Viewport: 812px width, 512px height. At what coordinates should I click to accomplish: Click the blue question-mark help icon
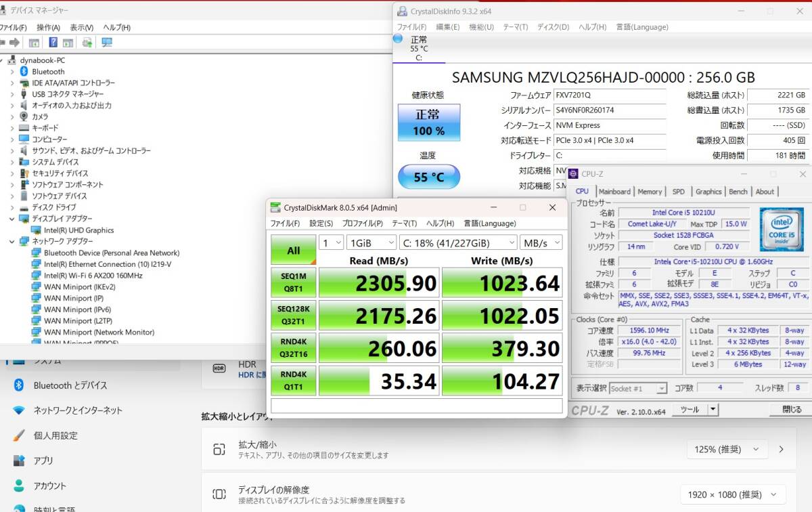53,42
